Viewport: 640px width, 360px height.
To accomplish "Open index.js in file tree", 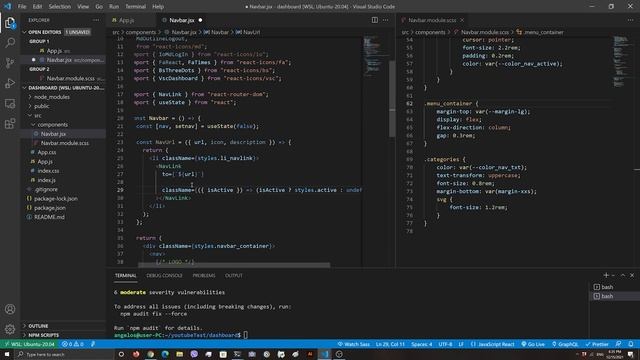I will [63, 180].
